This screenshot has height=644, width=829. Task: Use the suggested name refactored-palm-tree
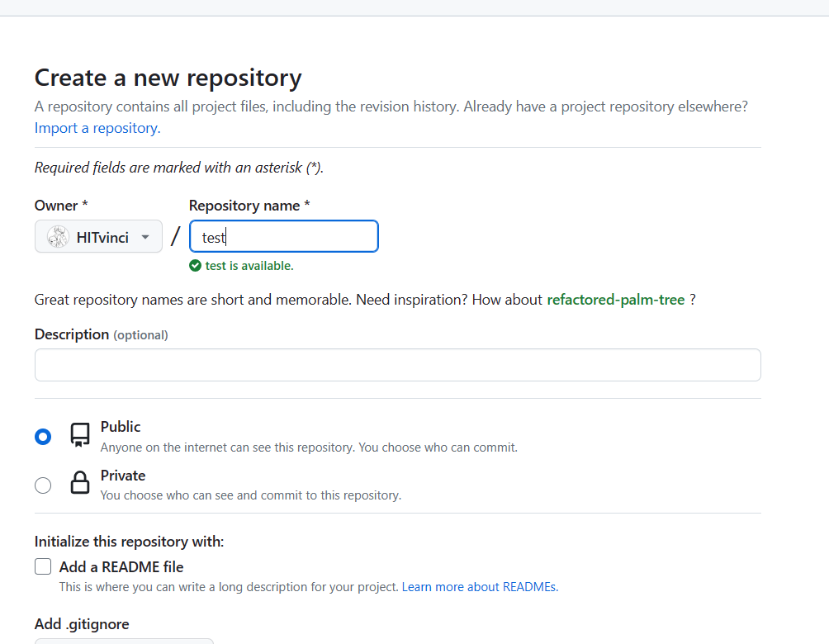click(615, 300)
